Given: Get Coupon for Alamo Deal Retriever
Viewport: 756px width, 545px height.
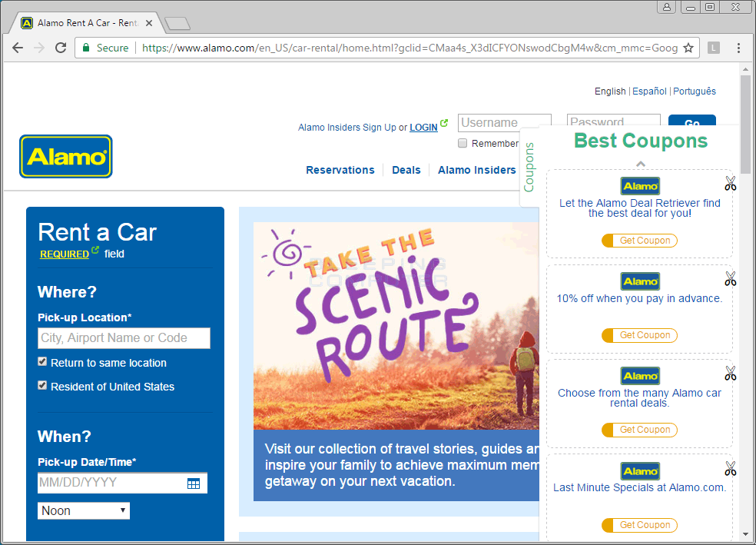Looking at the screenshot, I should coord(639,240).
